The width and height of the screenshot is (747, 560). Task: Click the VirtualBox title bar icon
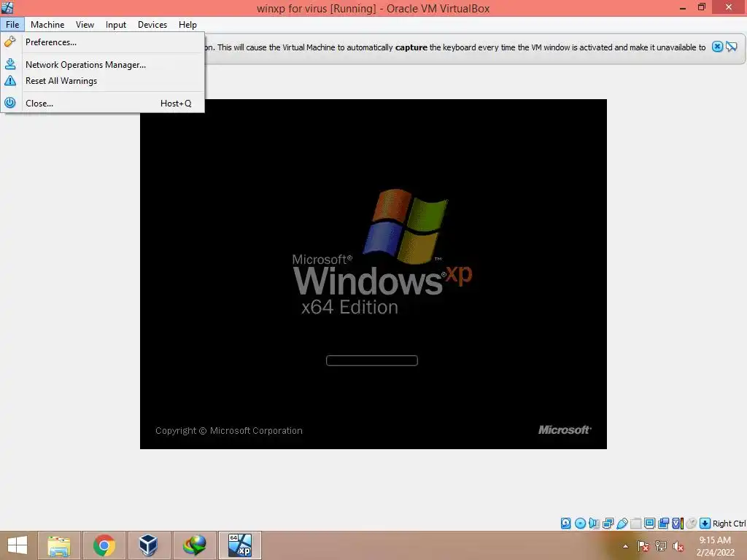pyautogui.click(x=7, y=7)
